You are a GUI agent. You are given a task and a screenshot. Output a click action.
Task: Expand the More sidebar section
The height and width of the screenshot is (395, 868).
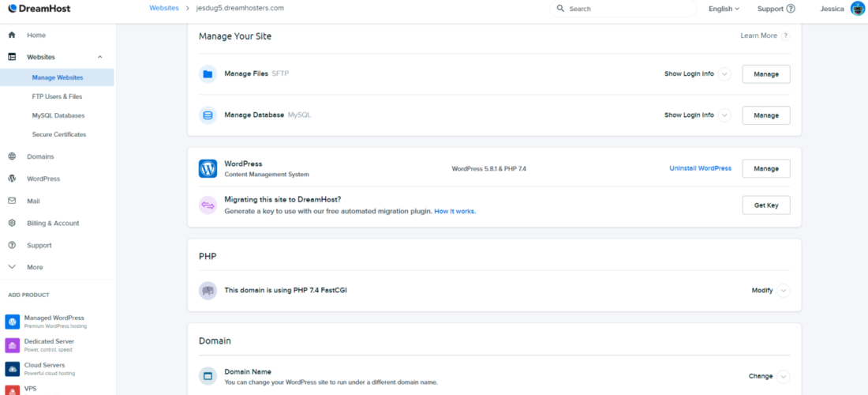pos(12,267)
